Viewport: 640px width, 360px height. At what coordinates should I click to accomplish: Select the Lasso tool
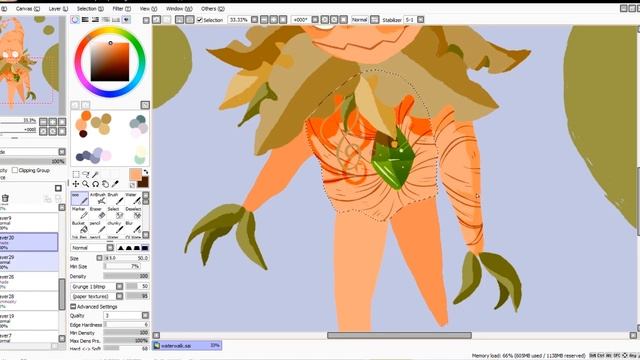(86, 175)
